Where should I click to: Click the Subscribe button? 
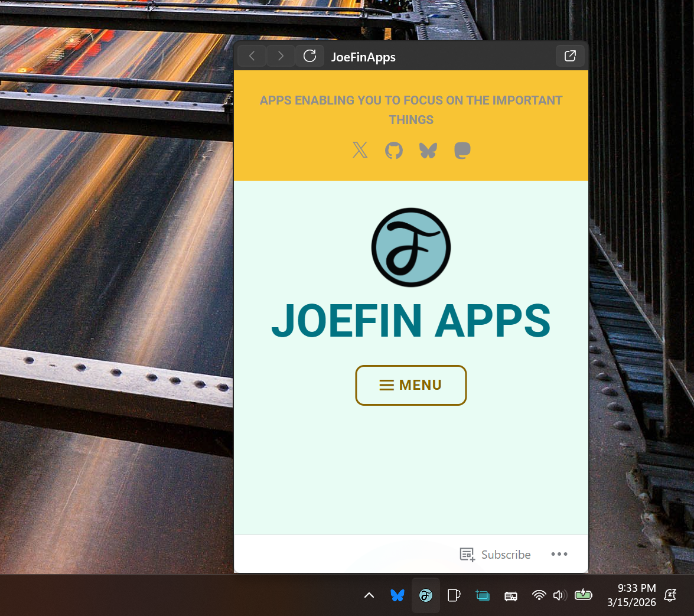[x=496, y=555]
